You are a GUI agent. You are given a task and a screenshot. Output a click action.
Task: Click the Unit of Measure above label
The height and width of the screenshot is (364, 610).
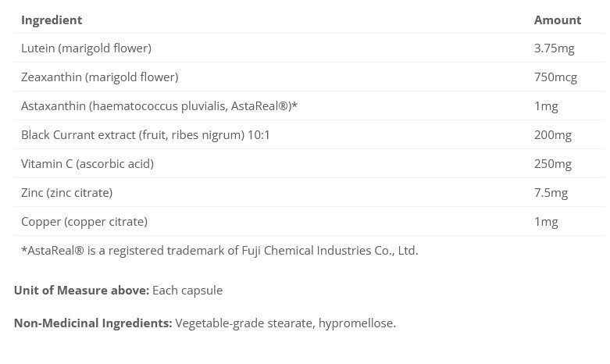(81, 291)
